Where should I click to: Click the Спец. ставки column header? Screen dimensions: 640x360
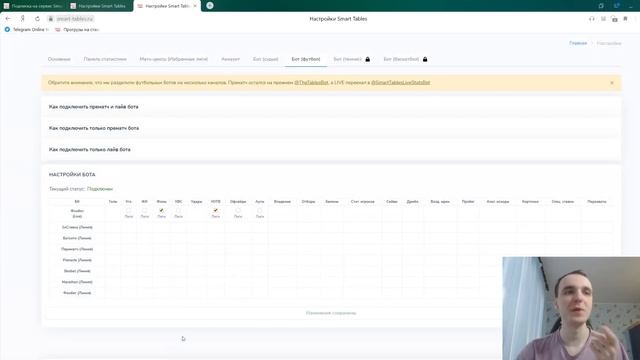pos(562,202)
